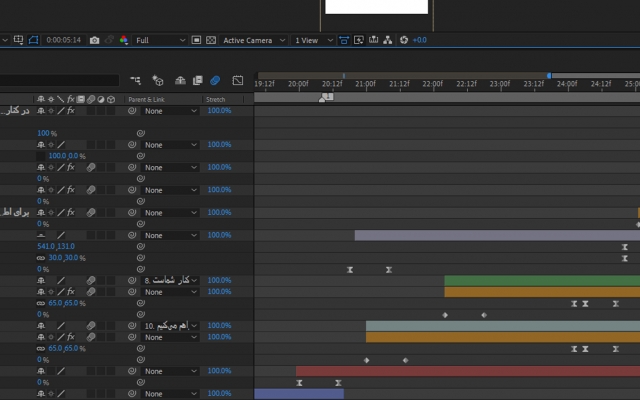Screen dimensions: 640x400
Task: Open parent dropdown of the lavender bar layer
Action: [x=170, y=235]
